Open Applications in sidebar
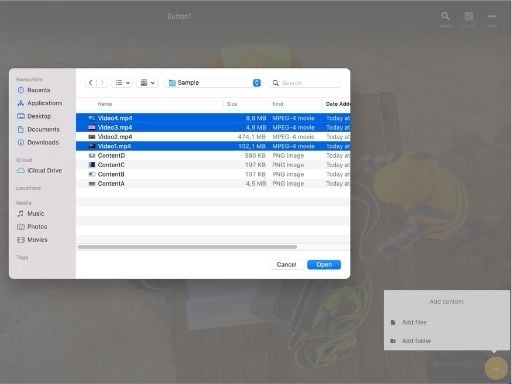This screenshot has width=512, height=384. tap(40, 103)
